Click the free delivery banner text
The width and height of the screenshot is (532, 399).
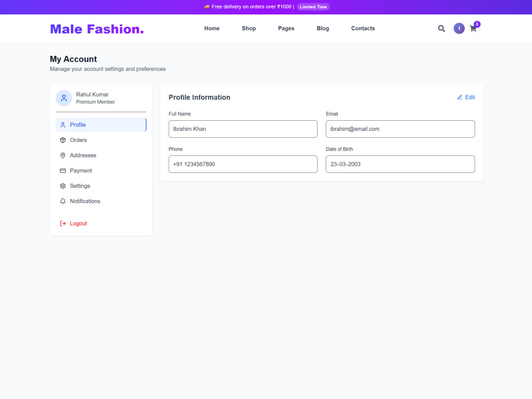[252, 7]
